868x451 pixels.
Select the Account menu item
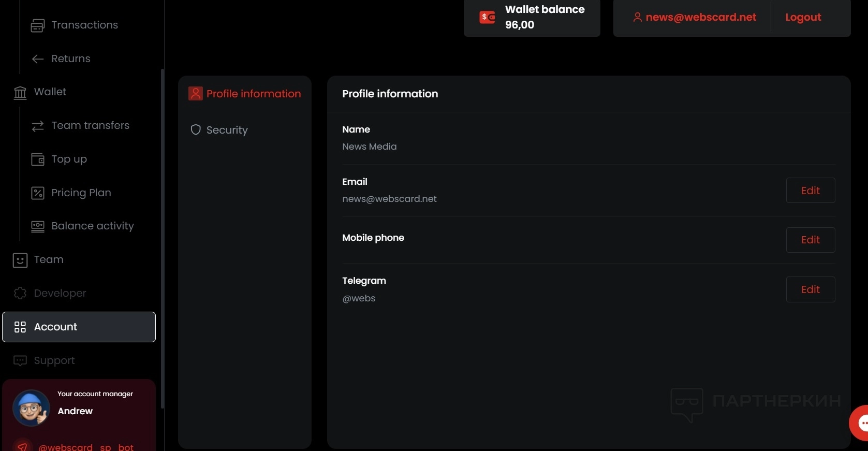point(79,327)
